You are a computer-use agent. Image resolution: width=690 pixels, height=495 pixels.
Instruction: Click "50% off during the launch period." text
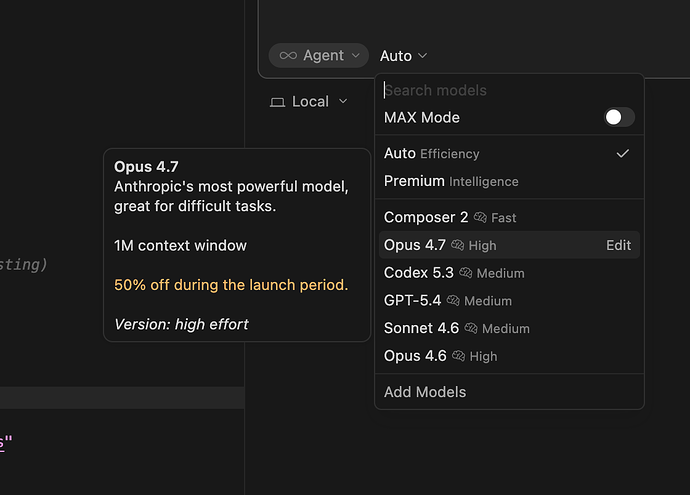(231, 285)
